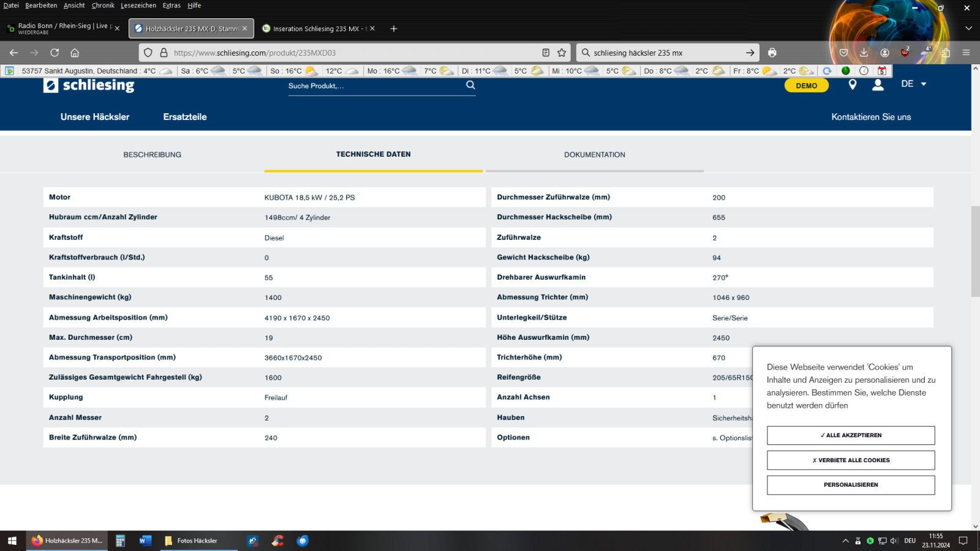This screenshot has width=980, height=551.
Task: Click the green radar icon in weather bar
Action: click(x=845, y=71)
